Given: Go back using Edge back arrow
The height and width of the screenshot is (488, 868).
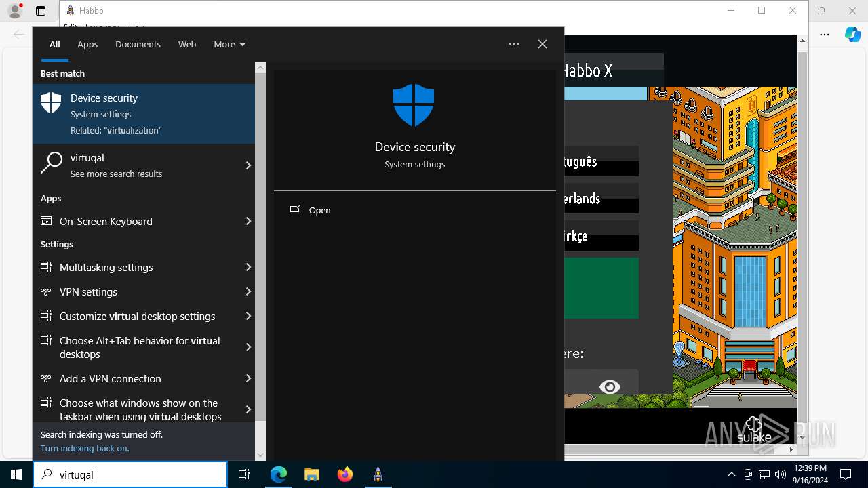Looking at the screenshot, I should [18, 35].
